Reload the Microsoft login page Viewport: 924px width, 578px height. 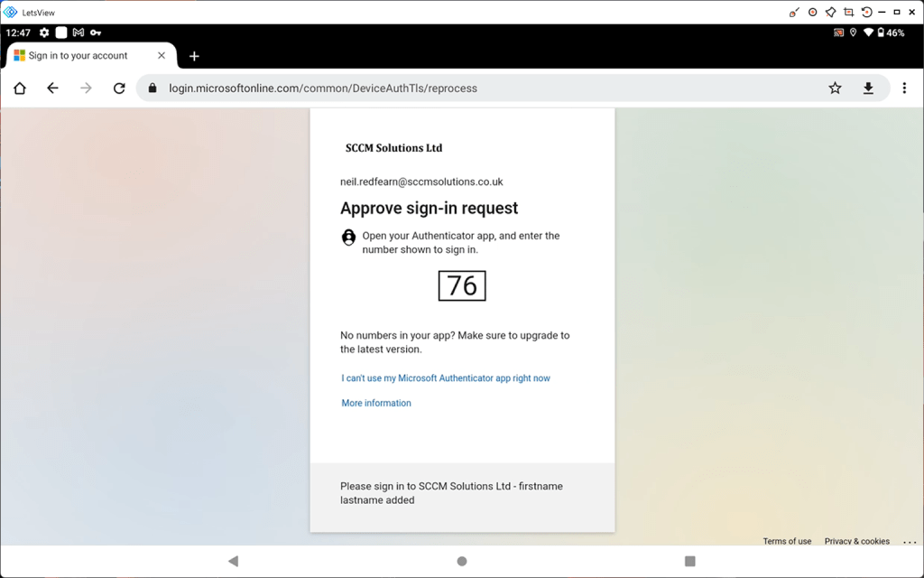[x=119, y=89]
